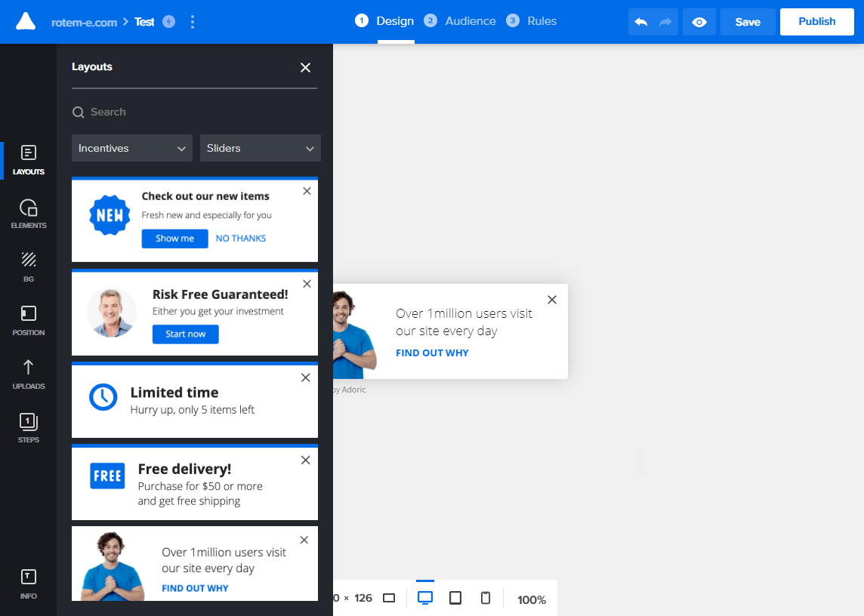Select the Limited time layout
Image resolution: width=864 pixels, height=616 pixels.
(x=195, y=400)
